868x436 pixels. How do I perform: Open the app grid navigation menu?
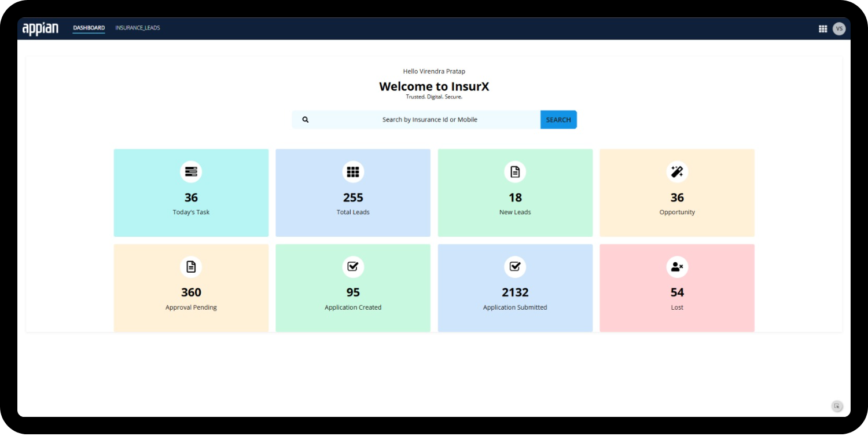pos(823,28)
